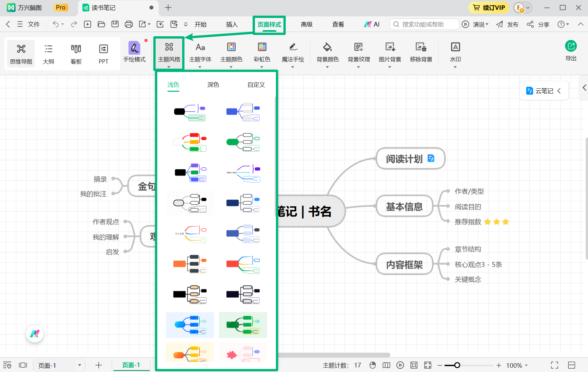Open the 100% zoom level dropdown
Screen dimensions: 588x372
[517, 365]
